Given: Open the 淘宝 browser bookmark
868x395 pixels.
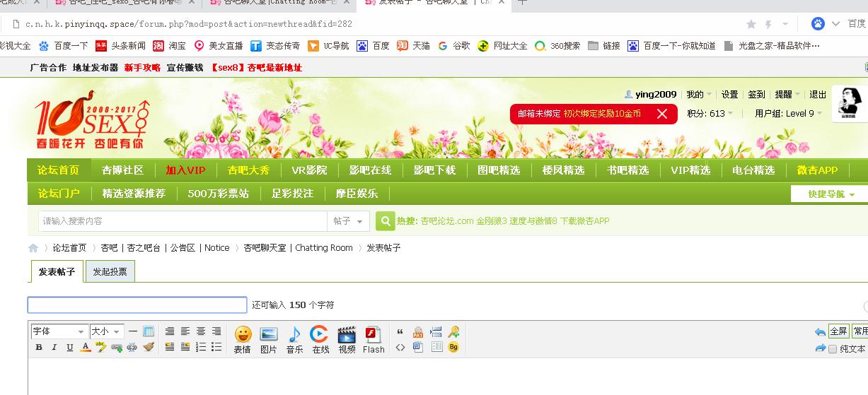Looking at the screenshot, I should (x=170, y=46).
